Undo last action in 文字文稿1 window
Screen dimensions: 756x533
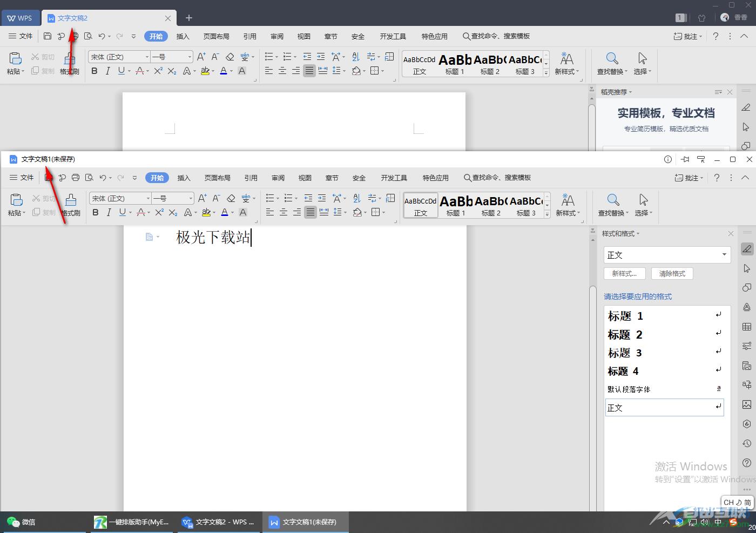pyautogui.click(x=103, y=178)
